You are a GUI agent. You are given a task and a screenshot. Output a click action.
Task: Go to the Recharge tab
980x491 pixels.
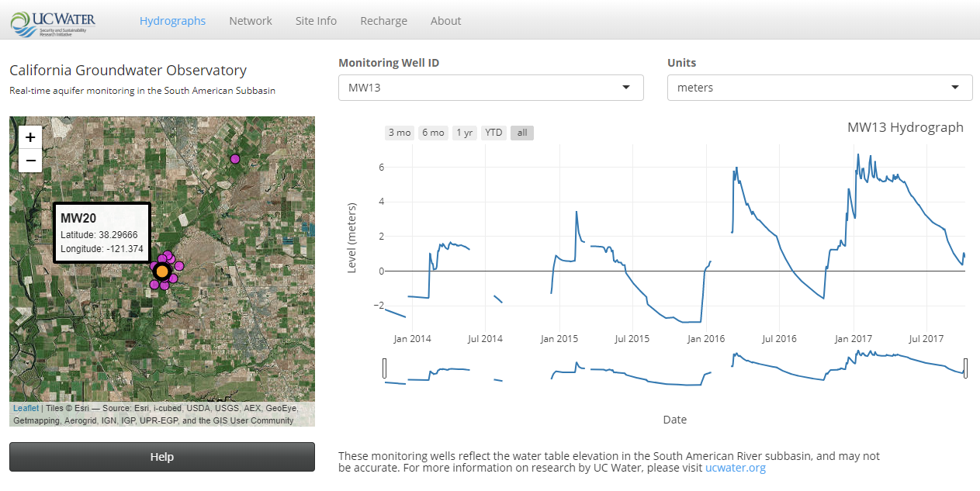click(x=383, y=21)
